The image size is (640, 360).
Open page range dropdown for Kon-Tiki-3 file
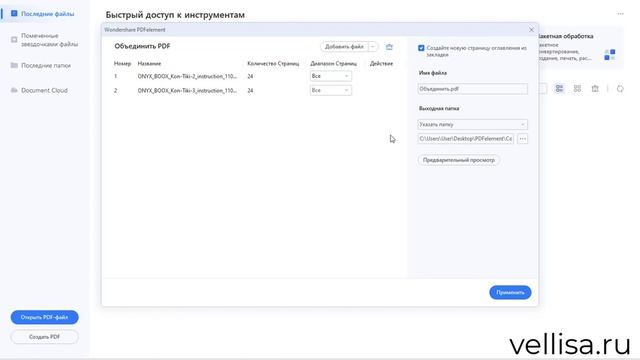coord(331,90)
